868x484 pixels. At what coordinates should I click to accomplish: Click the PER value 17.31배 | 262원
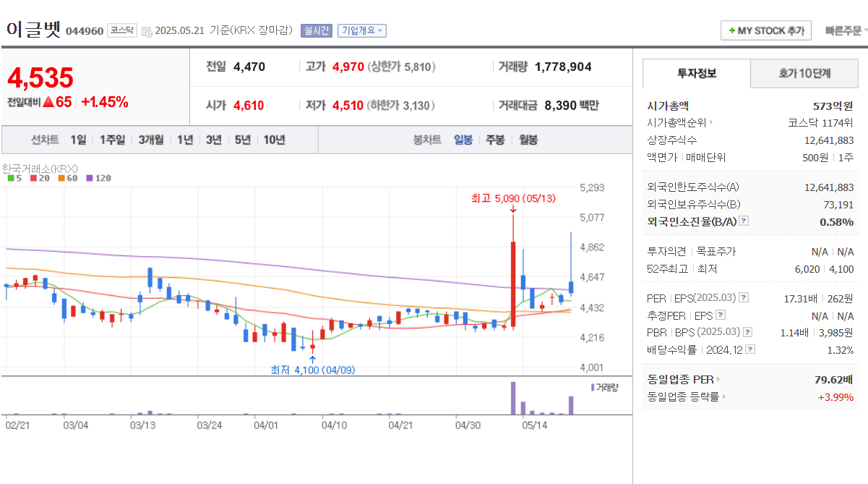pos(819,298)
